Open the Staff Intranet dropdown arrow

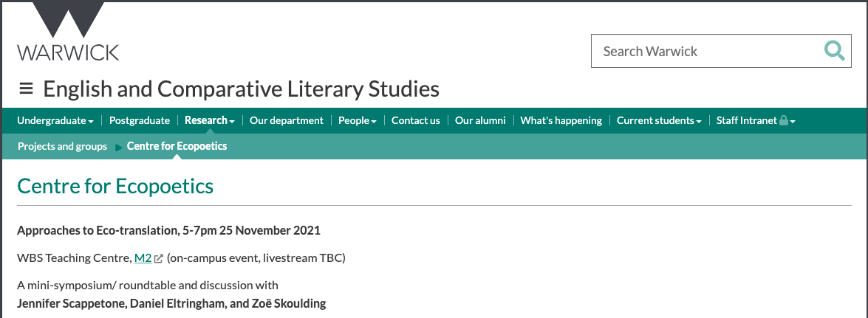(793, 121)
